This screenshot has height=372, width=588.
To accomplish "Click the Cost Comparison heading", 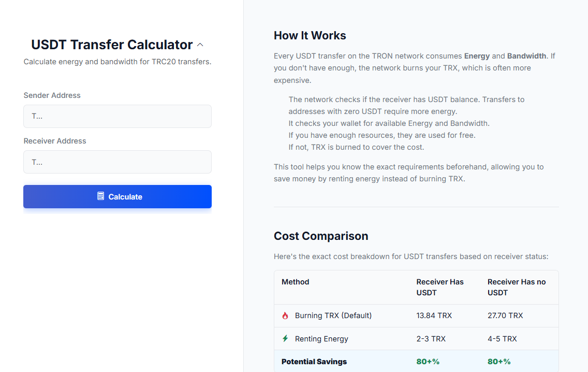I will tap(321, 236).
